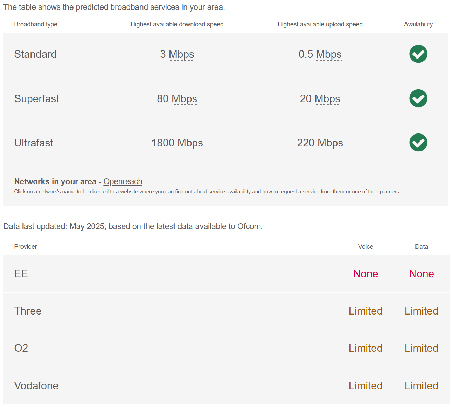Click the Superfast availability green checkmark icon
The height and width of the screenshot is (407, 451).
click(418, 98)
